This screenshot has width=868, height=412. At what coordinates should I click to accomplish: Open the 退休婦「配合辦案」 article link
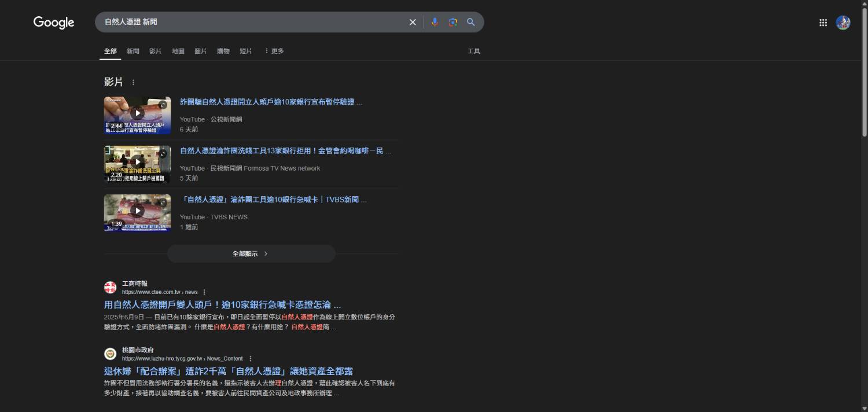click(229, 371)
